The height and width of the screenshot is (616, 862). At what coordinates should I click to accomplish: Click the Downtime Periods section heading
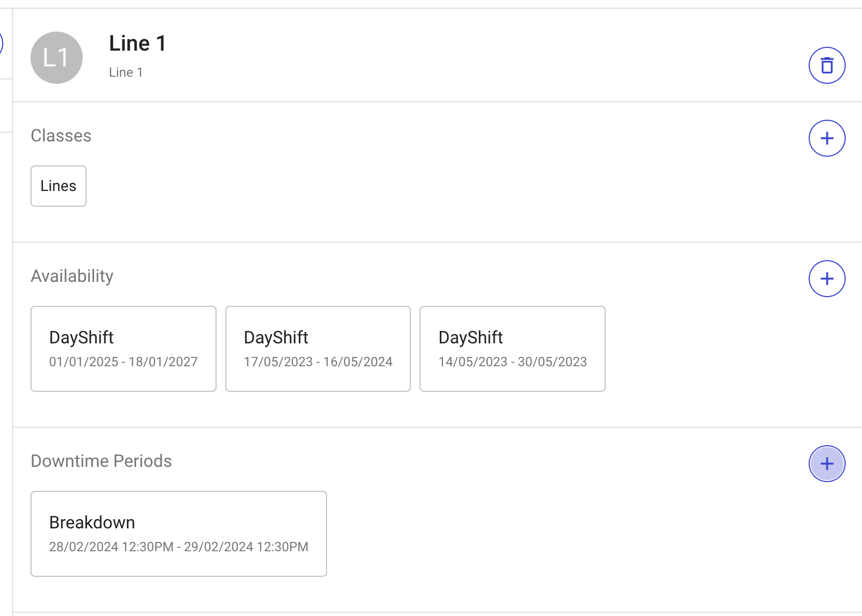pos(101,461)
